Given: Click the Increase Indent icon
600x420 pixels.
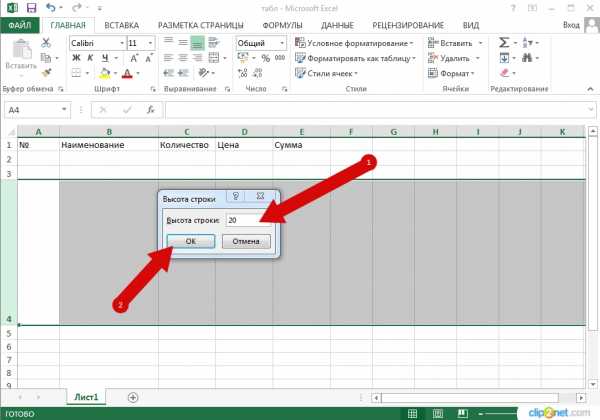Looking at the screenshot, I should point(183,73).
